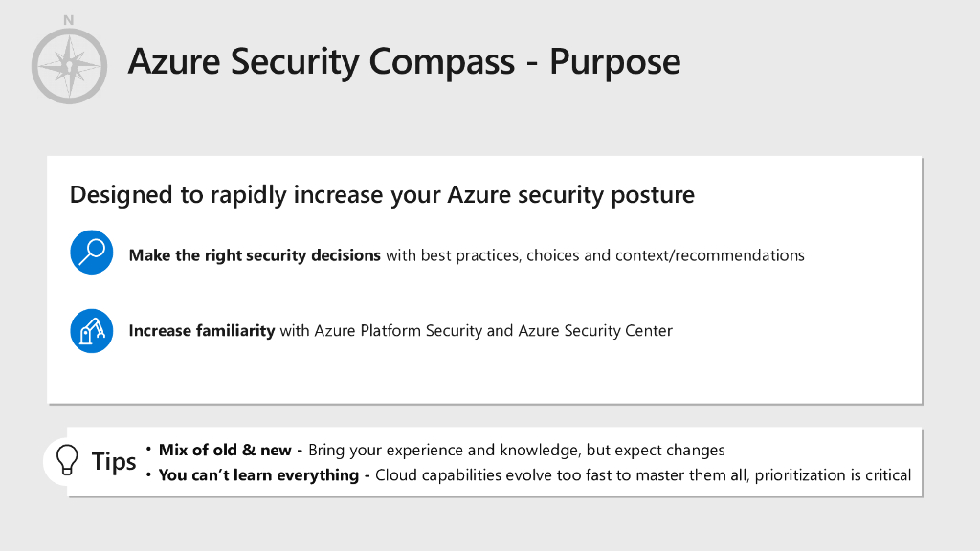Click the word "Purpose" in the title
980x551 pixels.
click(614, 62)
